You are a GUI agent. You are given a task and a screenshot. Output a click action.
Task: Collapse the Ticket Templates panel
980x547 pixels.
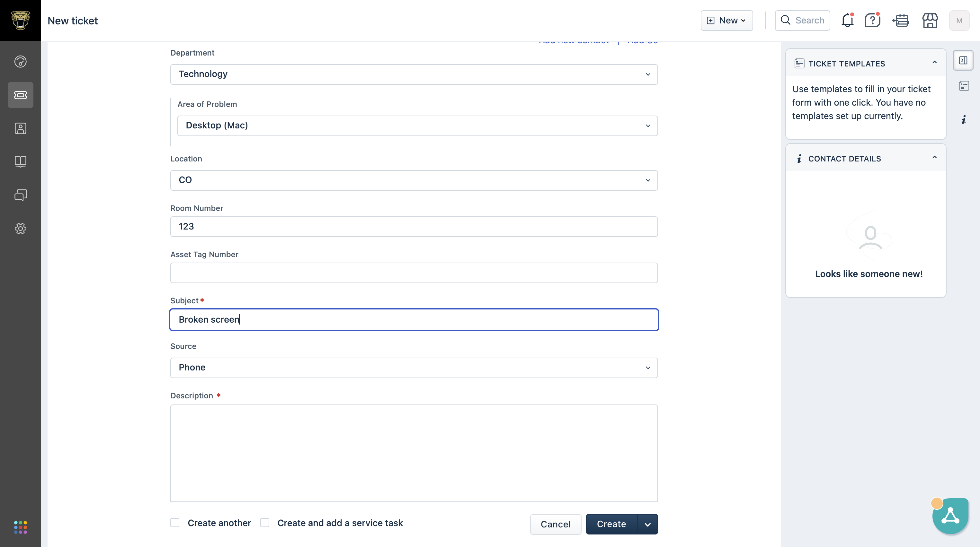[935, 62]
